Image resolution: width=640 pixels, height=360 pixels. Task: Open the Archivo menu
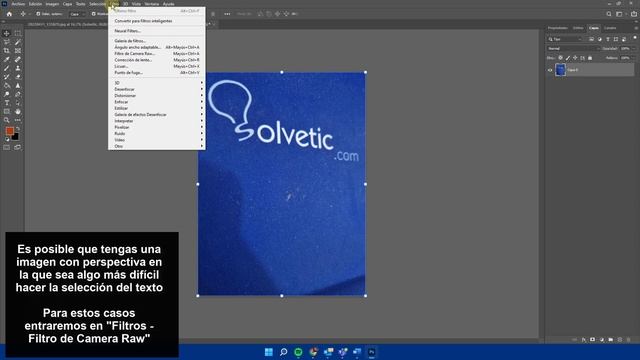(x=18, y=4)
